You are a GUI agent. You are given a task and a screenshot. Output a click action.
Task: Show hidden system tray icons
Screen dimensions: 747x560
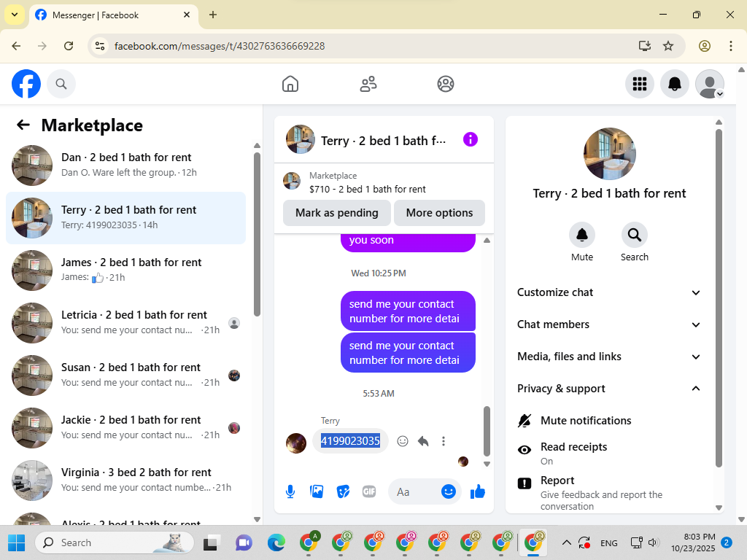point(566,542)
